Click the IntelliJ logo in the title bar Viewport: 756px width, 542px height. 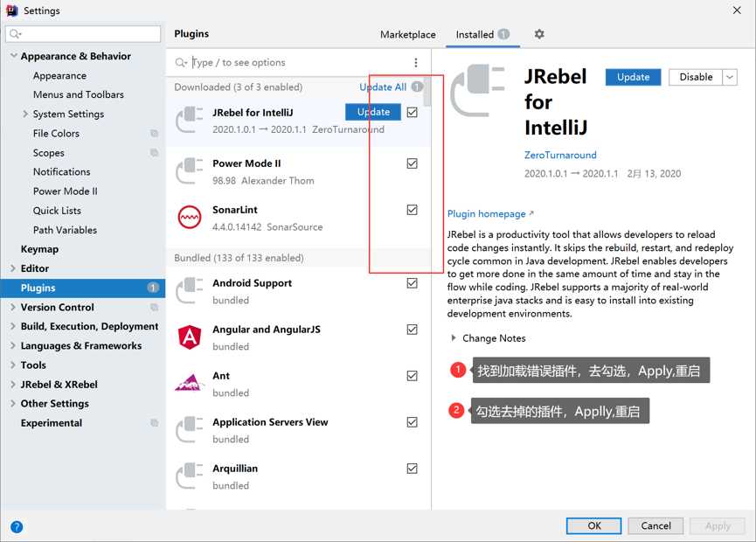point(11,10)
